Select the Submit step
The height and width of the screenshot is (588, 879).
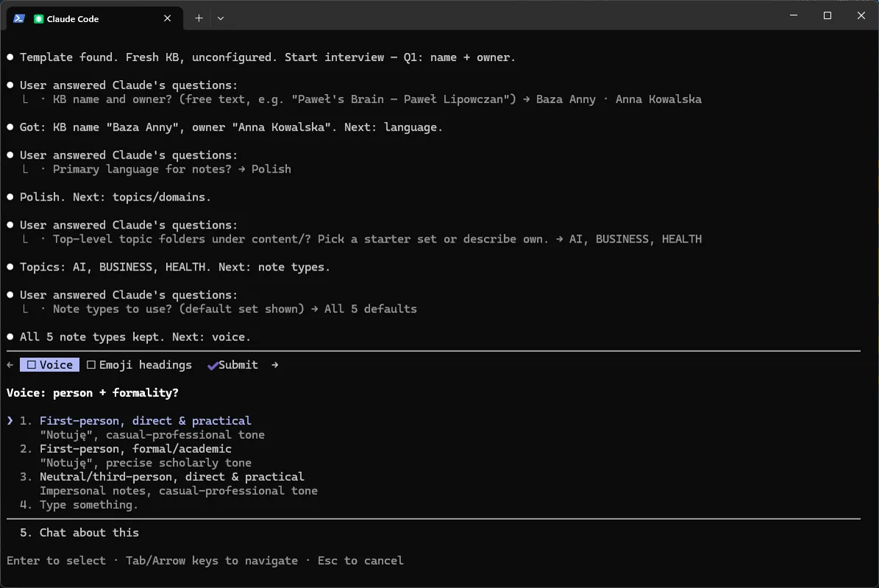pos(232,365)
